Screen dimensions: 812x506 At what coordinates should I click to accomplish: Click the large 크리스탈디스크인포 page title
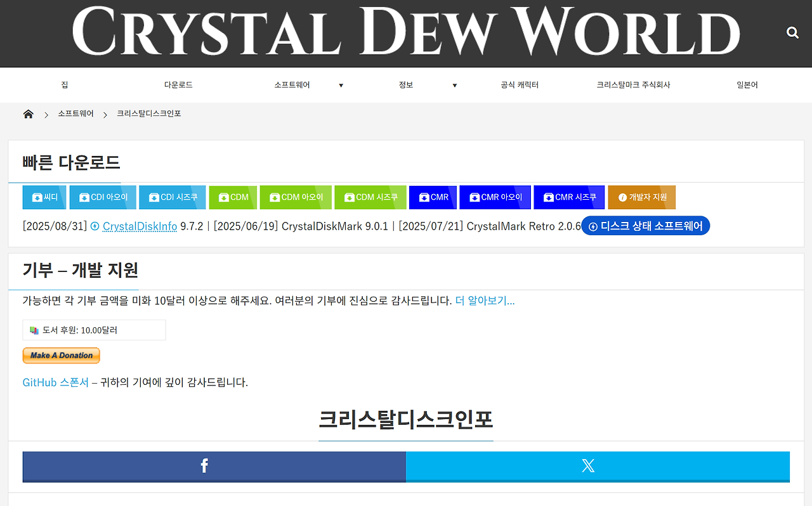(406, 419)
